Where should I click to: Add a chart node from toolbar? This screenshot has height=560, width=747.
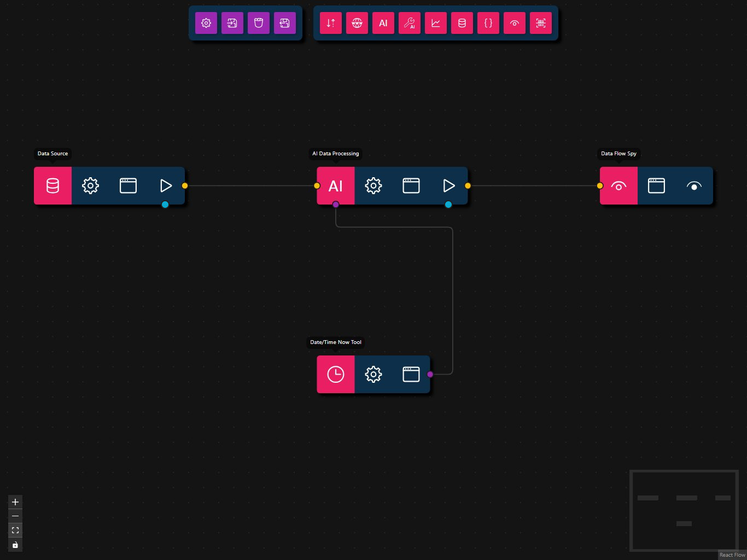click(x=436, y=23)
